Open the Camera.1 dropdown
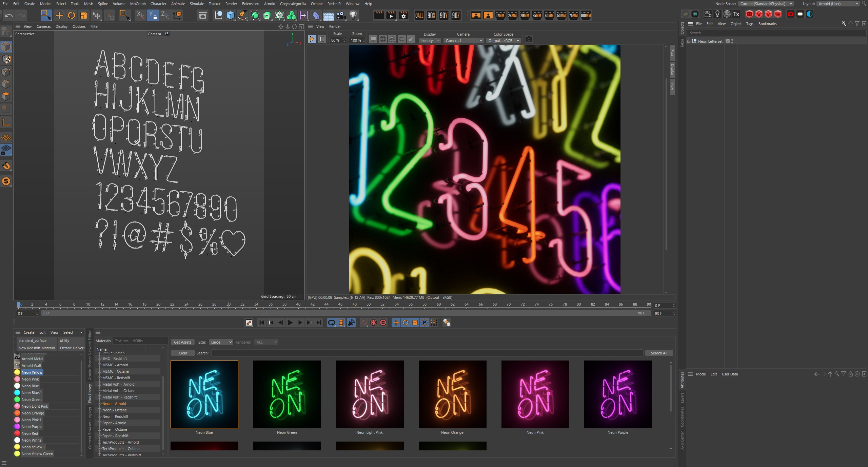This screenshot has height=467, width=868. [x=463, y=41]
